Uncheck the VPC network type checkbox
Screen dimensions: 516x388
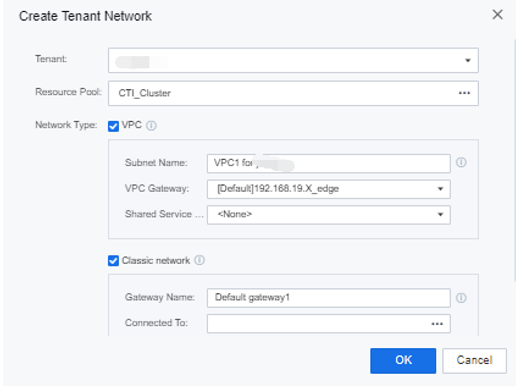[x=113, y=126]
